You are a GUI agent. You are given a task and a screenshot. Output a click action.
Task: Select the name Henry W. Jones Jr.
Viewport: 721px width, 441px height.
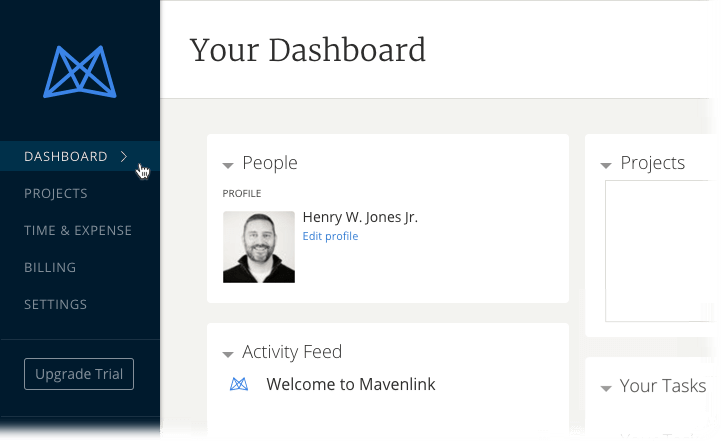360,218
